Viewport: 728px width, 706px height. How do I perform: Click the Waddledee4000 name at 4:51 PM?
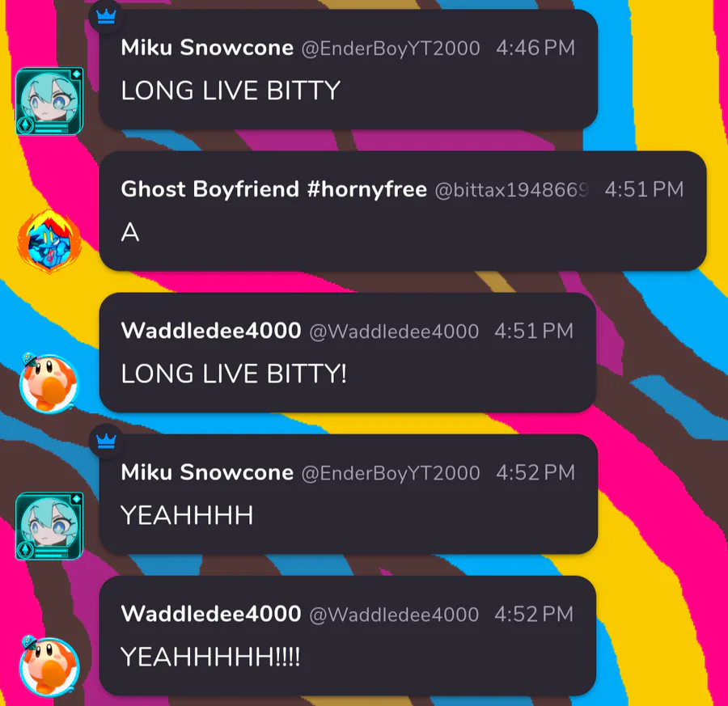[x=211, y=331]
